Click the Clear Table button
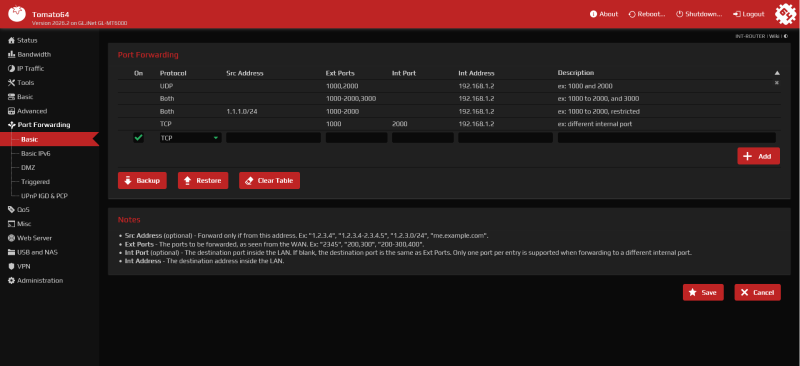Image resolution: width=800 pixels, height=366 pixels. 269,181
